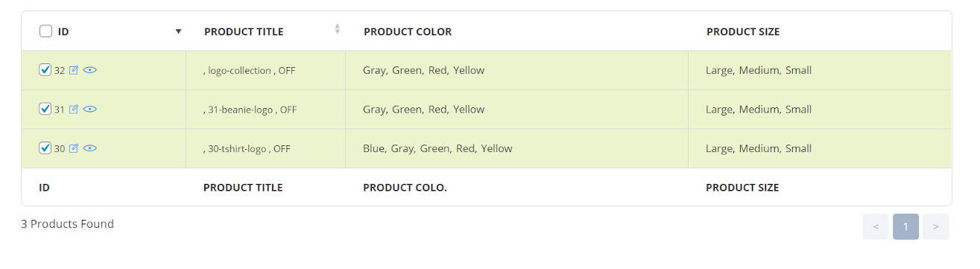Click the edit icon for product 30
980x269 pixels.
tap(74, 148)
